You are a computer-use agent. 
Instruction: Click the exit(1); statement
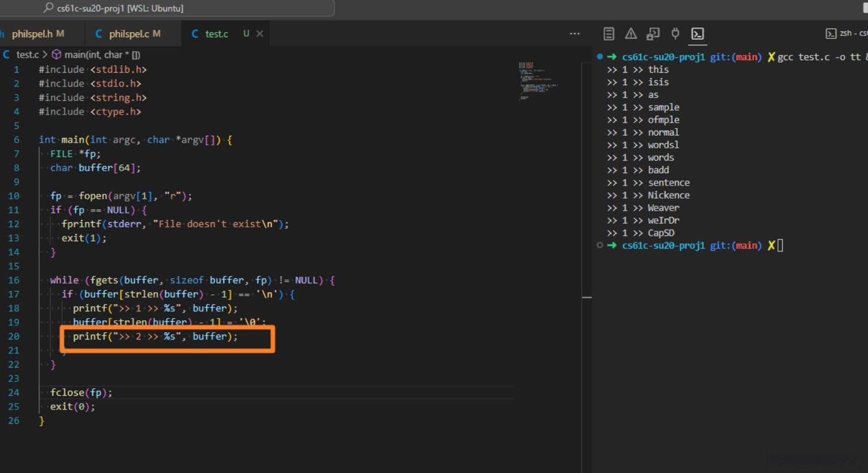pyautogui.click(x=84, y=238)
